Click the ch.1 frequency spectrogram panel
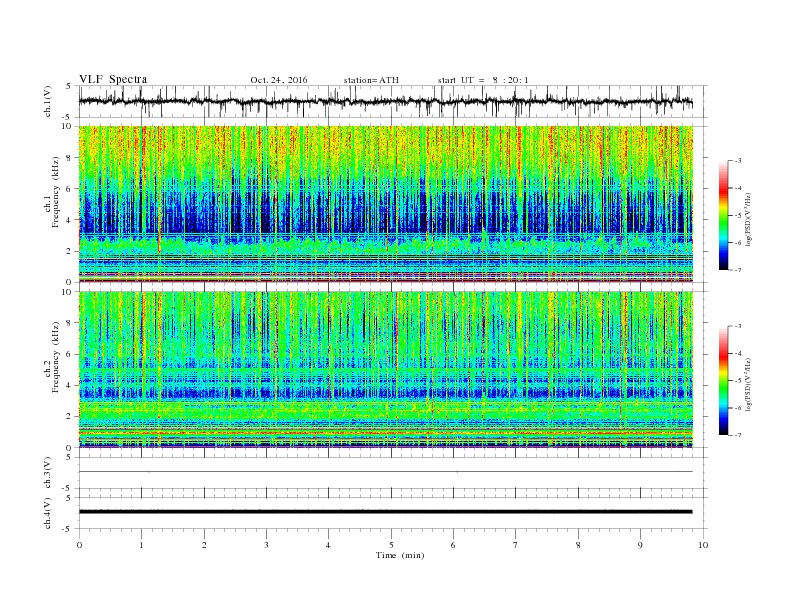This screenshot has width=792, height=612. click(x=385, y=204)
